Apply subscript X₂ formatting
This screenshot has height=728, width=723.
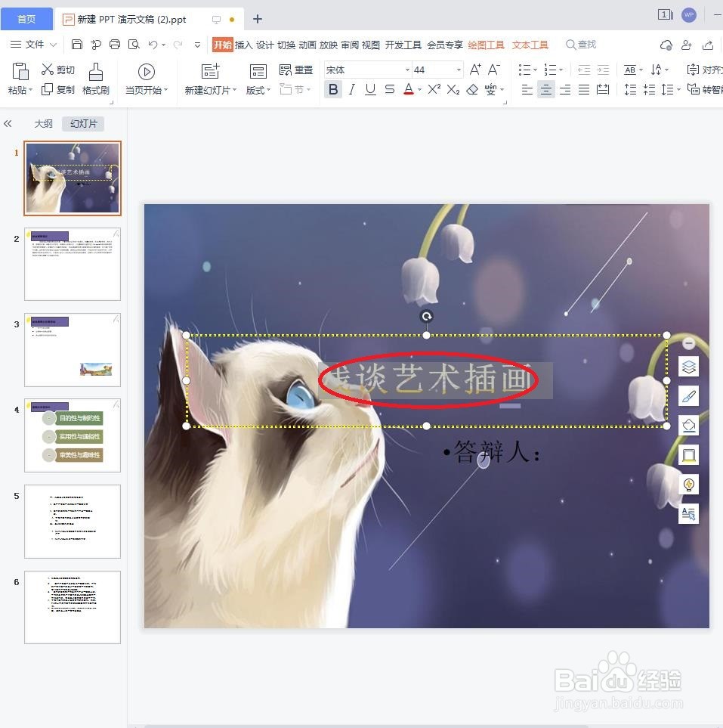point(453,89)
